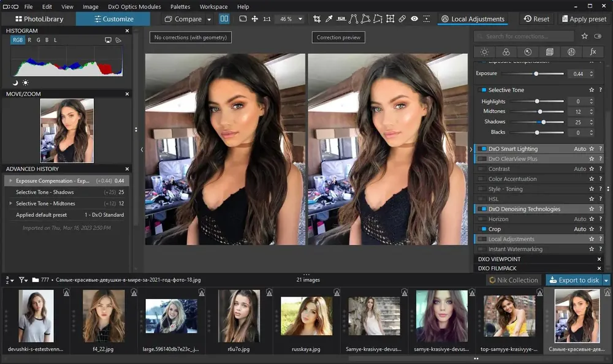Toggle DxO Smart Lighting on/off

coord(482,149)
